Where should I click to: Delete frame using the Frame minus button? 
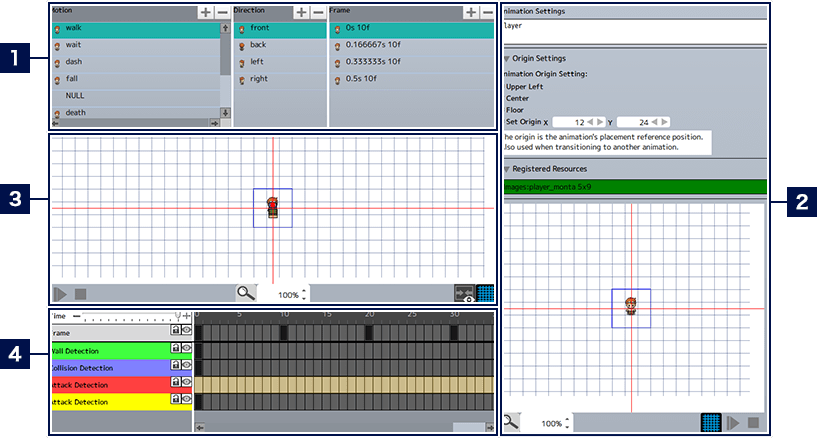coord(487,12)
